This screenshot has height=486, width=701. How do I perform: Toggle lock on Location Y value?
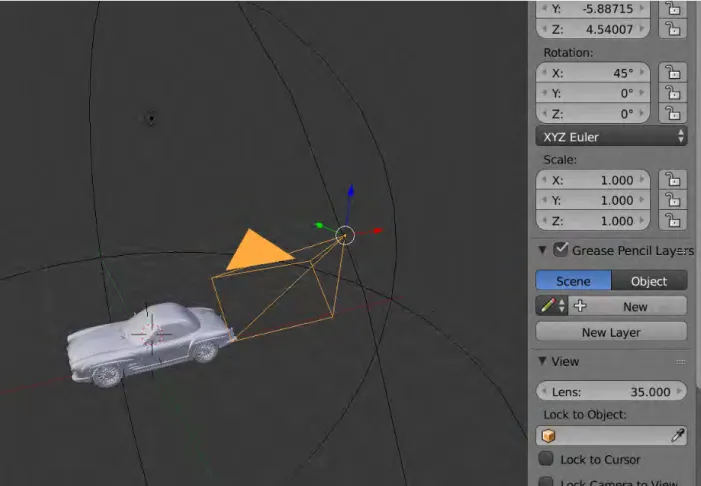pyautogui.click(x=672, y=9)
